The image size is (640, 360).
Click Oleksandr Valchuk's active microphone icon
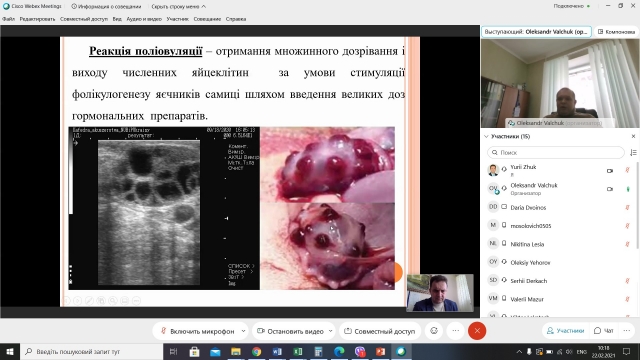click(x=628, y=189)
